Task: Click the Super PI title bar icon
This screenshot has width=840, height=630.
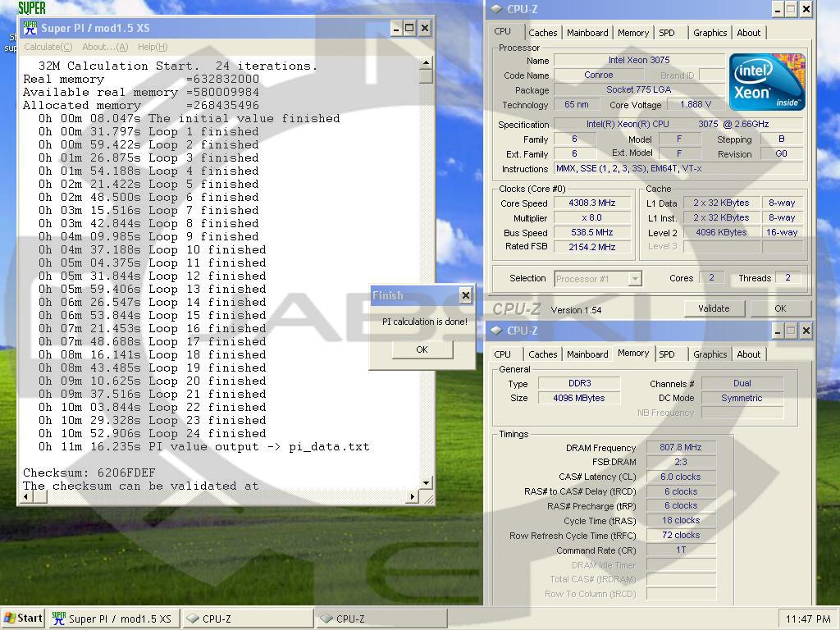Action: (30, 28)
